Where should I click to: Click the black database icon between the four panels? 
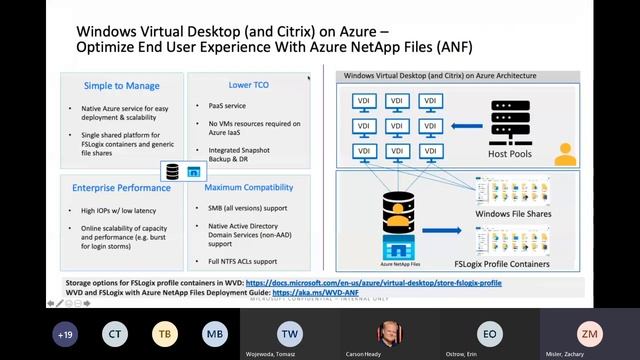click(x=172, y=172)
